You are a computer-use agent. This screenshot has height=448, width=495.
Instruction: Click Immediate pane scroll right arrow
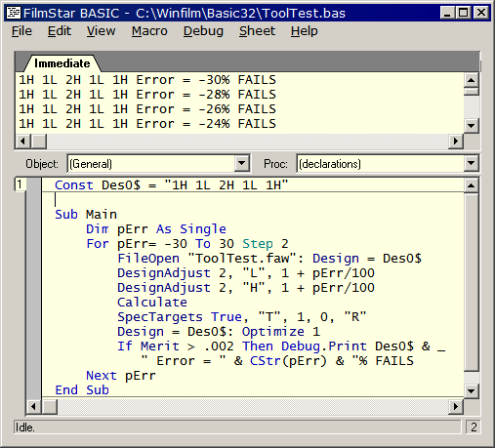coord(456,142)
